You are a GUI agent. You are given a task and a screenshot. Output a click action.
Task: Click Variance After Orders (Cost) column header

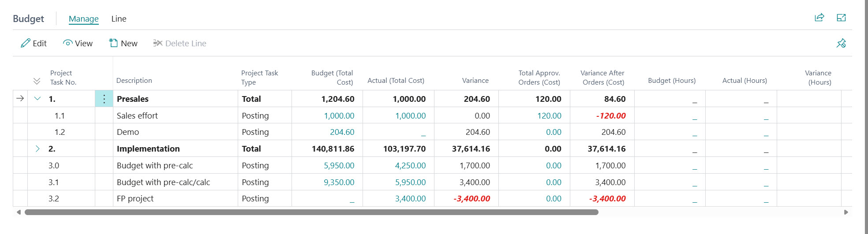[602, 78]
